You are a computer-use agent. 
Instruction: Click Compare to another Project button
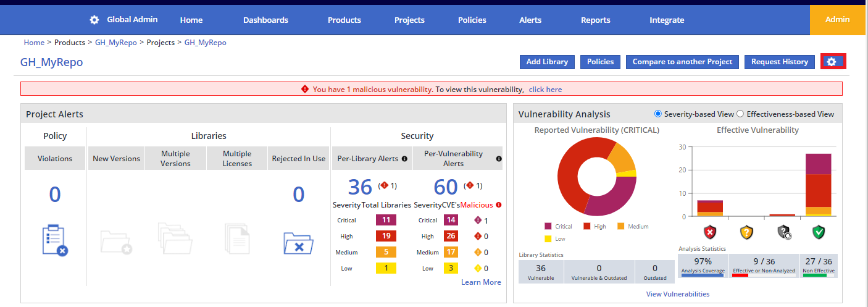pyautogui.click(x=682, y=62)
